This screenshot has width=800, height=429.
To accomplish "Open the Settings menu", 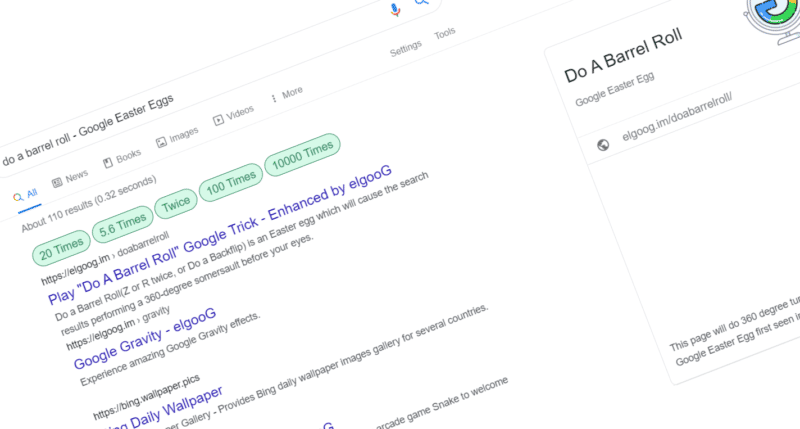I will point(406,48).
